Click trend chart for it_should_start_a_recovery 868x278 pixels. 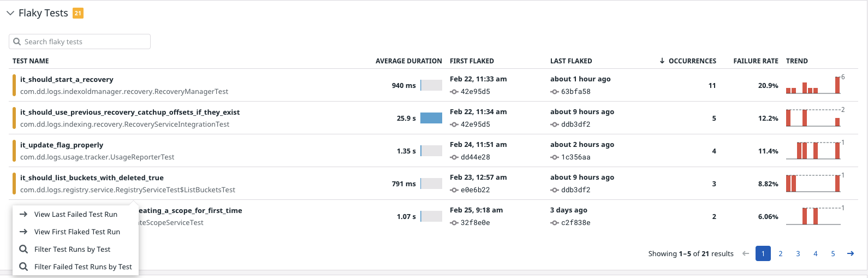tap(813, 85)
